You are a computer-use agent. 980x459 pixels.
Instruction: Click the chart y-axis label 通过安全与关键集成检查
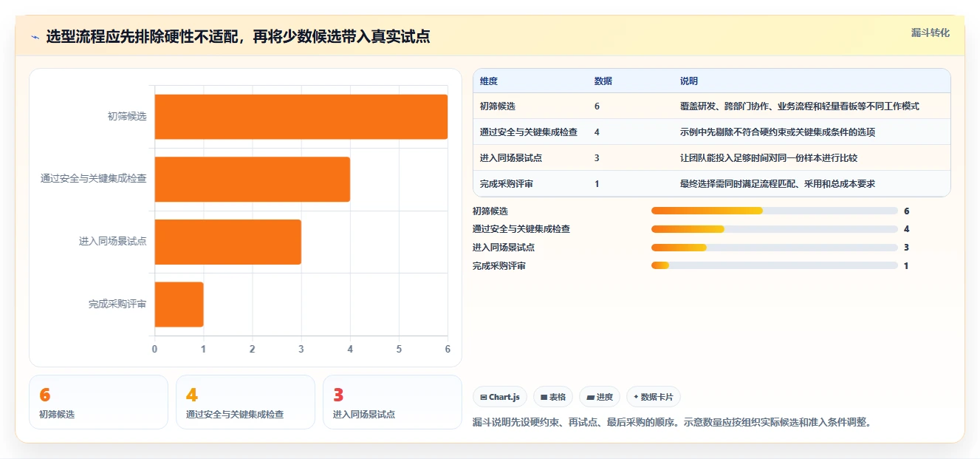pyautogui.click(x=94, y=179)
